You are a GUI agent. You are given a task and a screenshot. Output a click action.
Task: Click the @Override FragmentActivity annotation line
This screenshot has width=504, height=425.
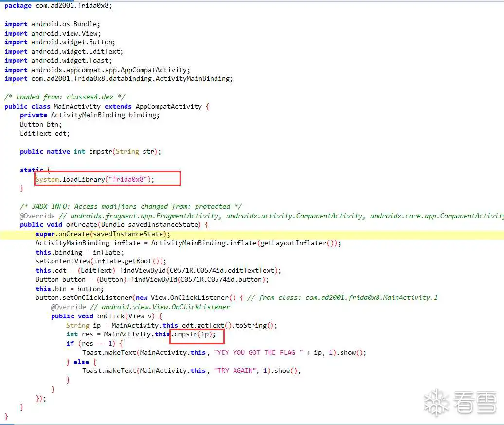[x=262, y=216]
